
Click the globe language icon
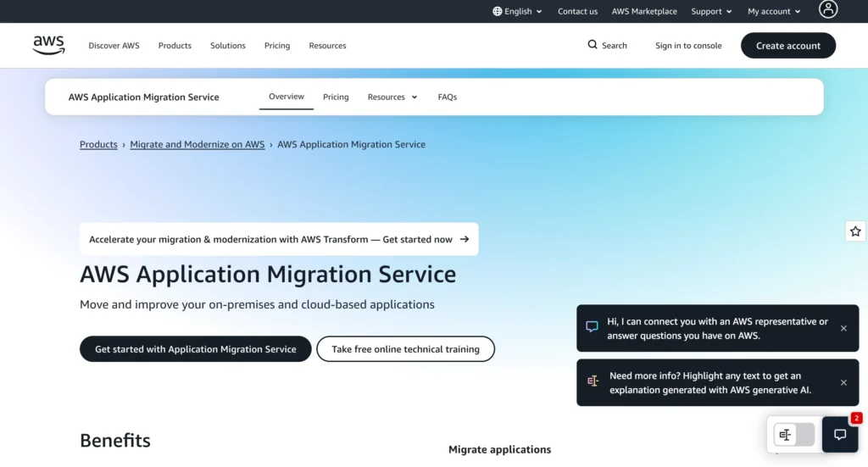click(497, 11)
